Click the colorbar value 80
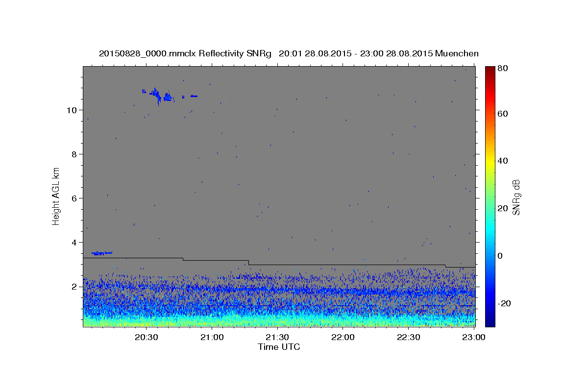Screen dimensions: 588x392 point(504,68)
